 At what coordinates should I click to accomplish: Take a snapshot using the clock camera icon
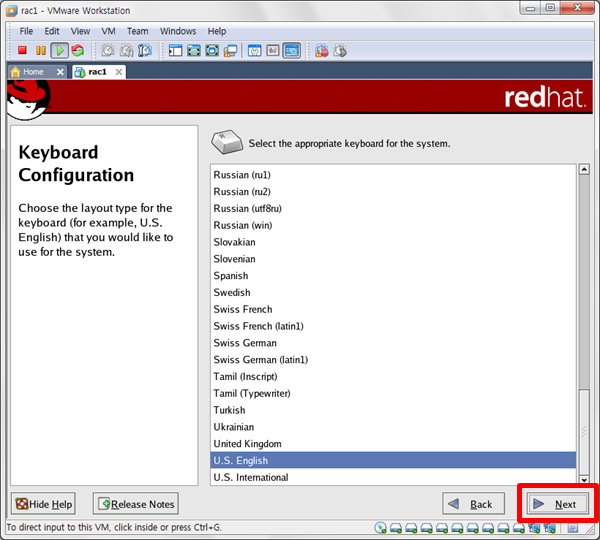coord(108,51)
